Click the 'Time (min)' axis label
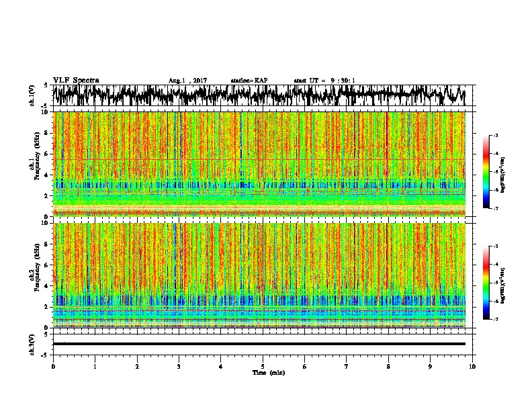This screenshot has width=532, height=411. [269, 373]
